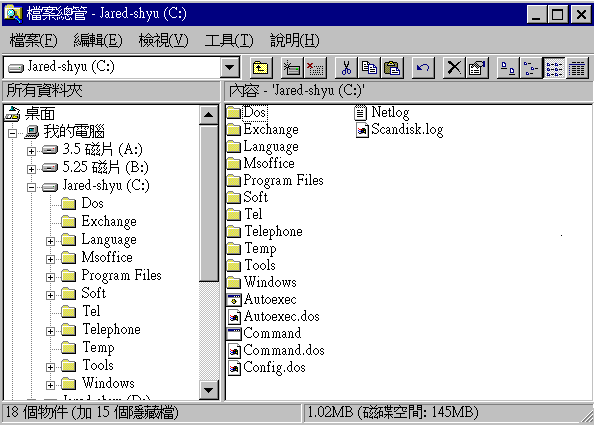
Task: Open the 編輯(E) menu
Action: click(x=98, y=40)
